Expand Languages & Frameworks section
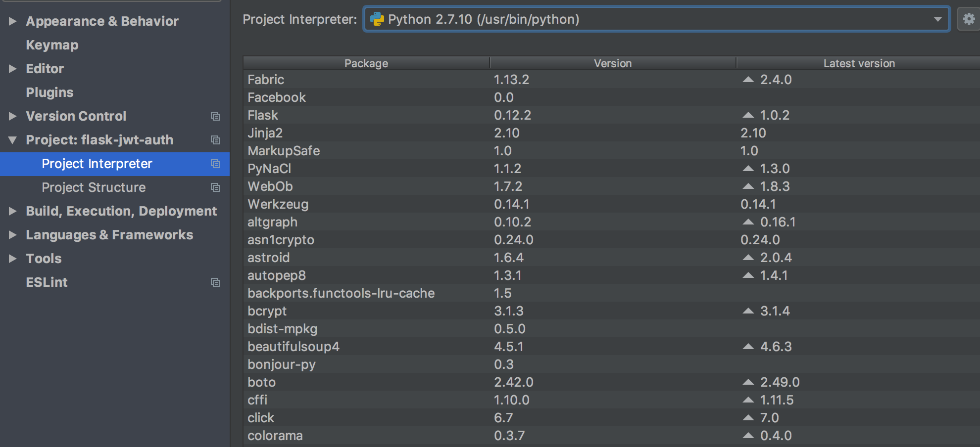Screen dimensions: 980x447 coord(13,235)
